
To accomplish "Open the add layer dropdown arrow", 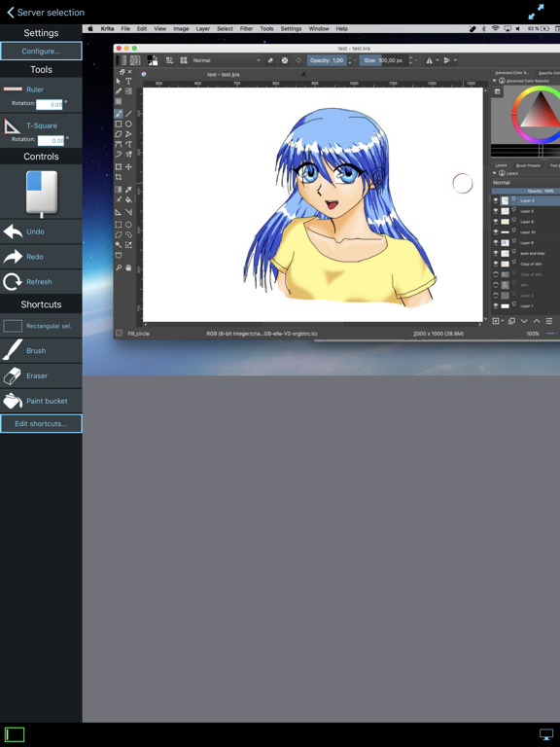I will [503, 321].
